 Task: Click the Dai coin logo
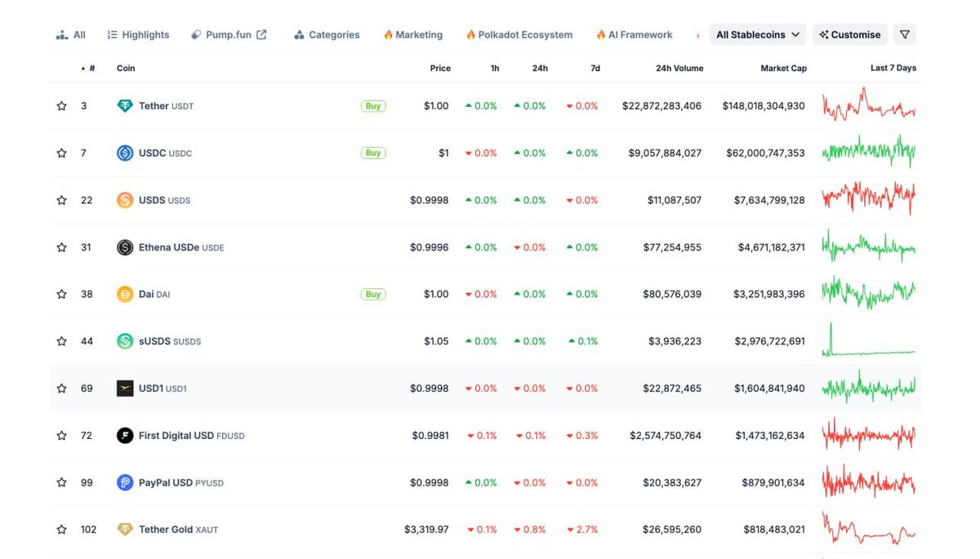pyautogui.click(x=125, y=295)
